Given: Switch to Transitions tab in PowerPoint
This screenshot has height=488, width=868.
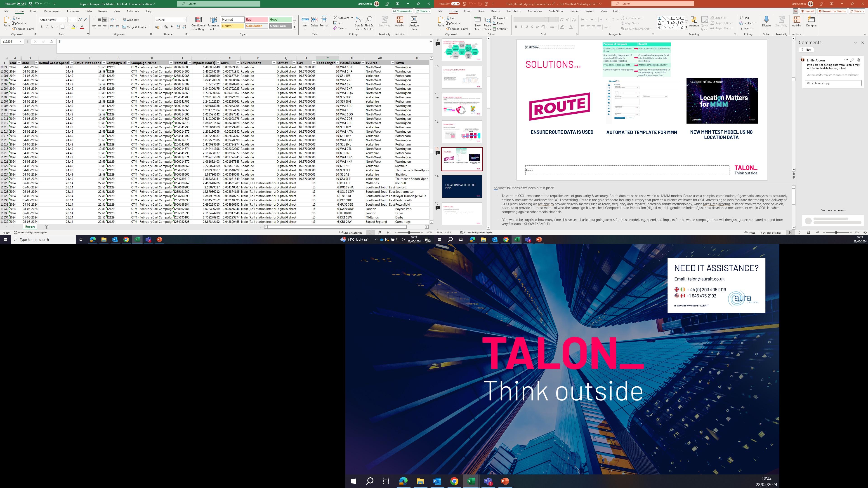Looking at the screenshot, I should [513, 11].
